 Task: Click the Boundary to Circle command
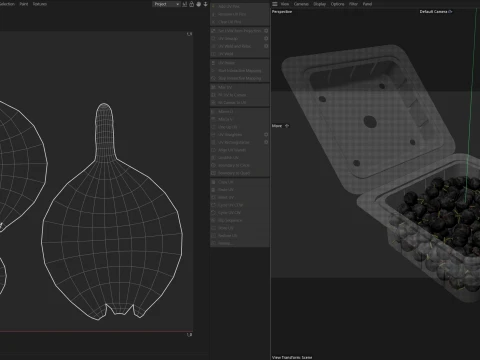click(x=233, y=165)
